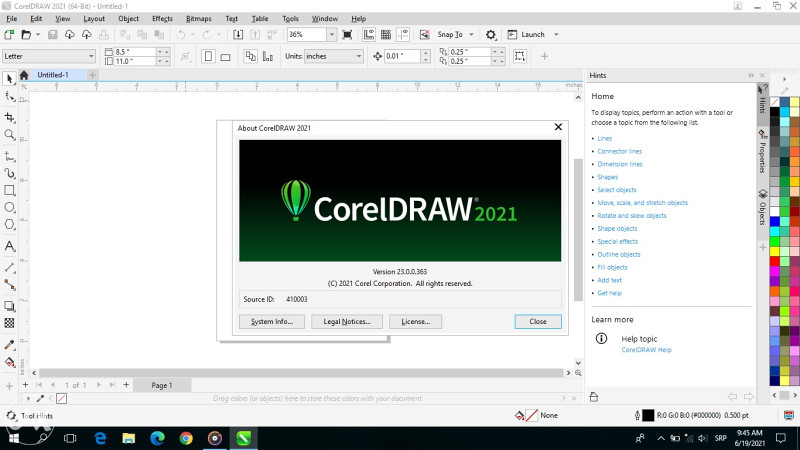Image resolution: width=800 pixels, height=450 pixels.
Task: Select the Interactive Fill tool
Action: (9, 362)
